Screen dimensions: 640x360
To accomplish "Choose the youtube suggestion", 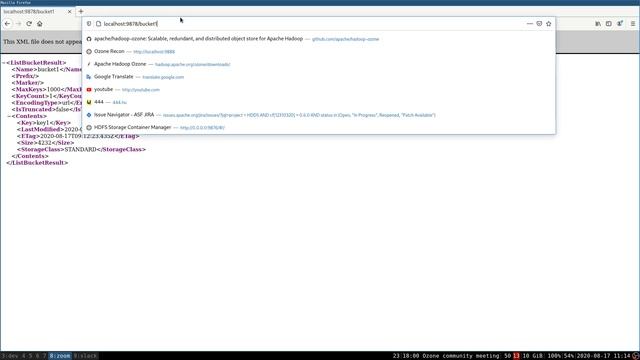I will click(x=318, y=89).
